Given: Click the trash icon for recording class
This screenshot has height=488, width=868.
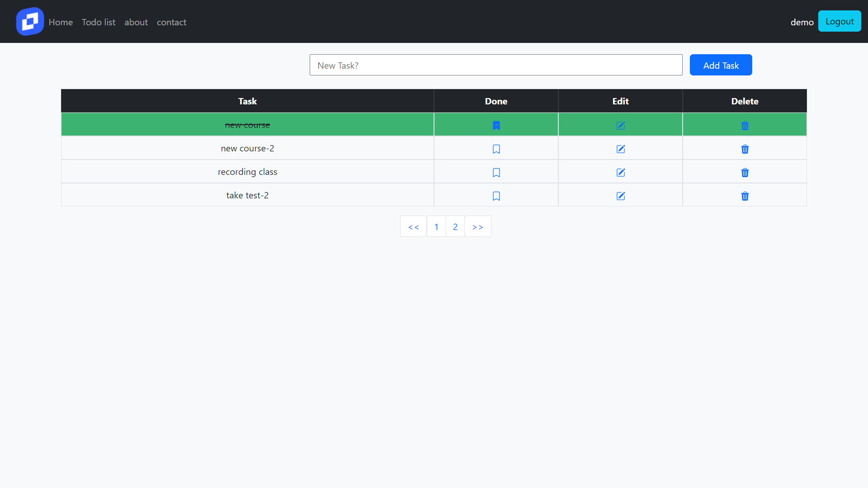Looking at the screenshot, I should (745, 173).
